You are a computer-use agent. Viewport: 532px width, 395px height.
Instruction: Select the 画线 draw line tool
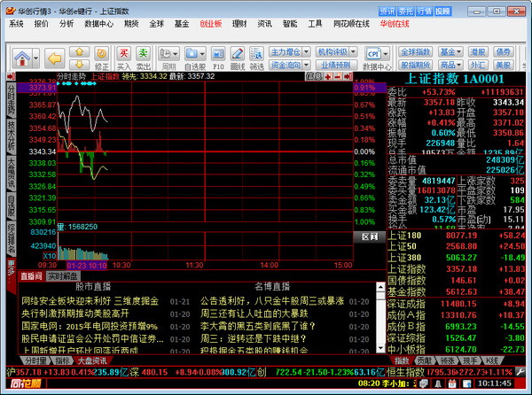(237, 54)
